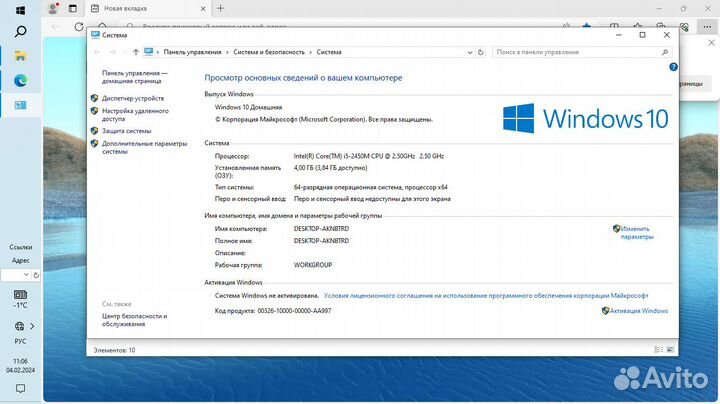Viewport: 720px width, 404px height.
Task: Open the taskbar address bar dropdown
Action: tap(26, 275)
